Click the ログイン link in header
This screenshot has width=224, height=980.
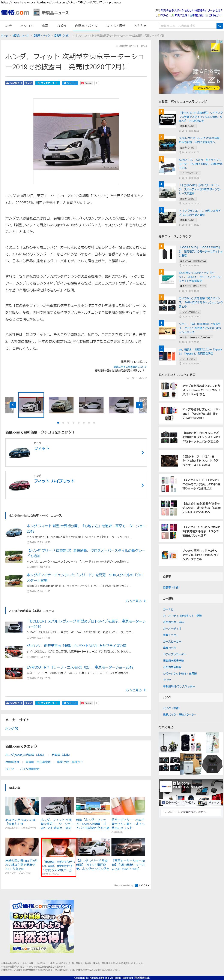point(165,15)
